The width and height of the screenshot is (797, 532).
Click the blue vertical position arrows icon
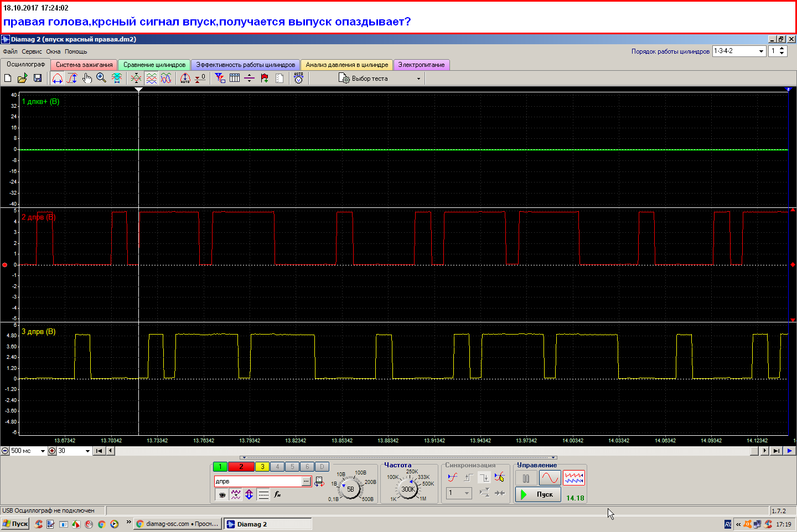point(249,494)
